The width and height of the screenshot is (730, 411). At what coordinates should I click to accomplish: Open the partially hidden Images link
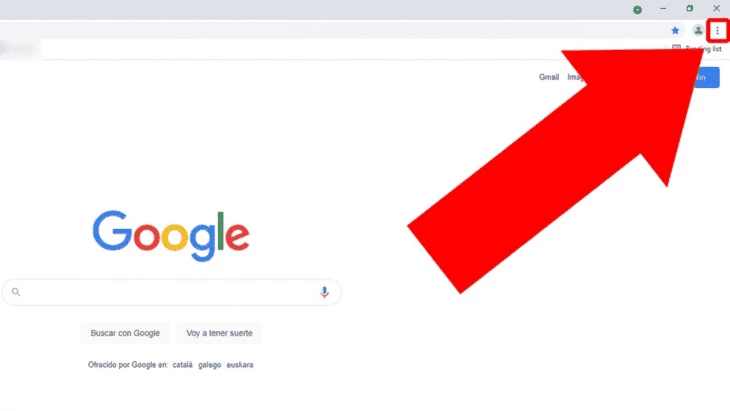(575, 77)
